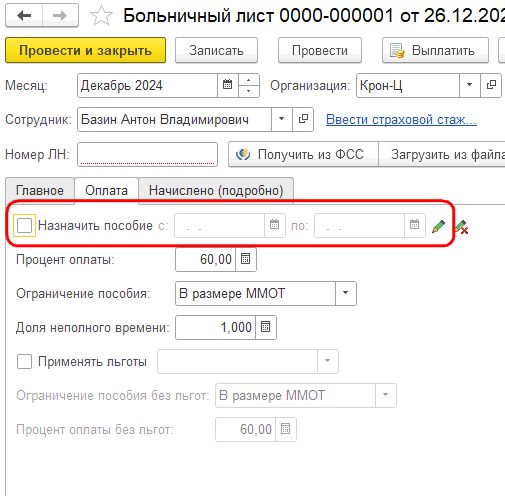505x496 pixels.
Task: Open calendar for benefit start date 'с'
Action: point(274,225)
